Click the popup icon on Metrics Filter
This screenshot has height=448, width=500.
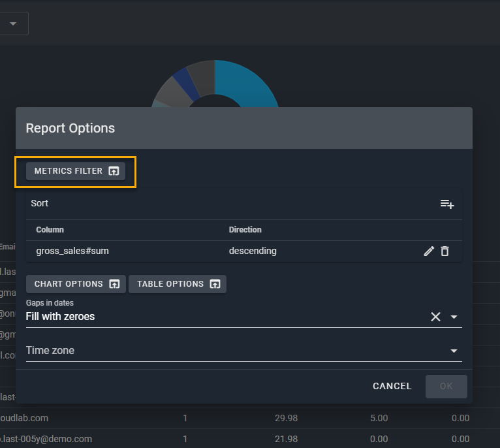pos(114,171)
